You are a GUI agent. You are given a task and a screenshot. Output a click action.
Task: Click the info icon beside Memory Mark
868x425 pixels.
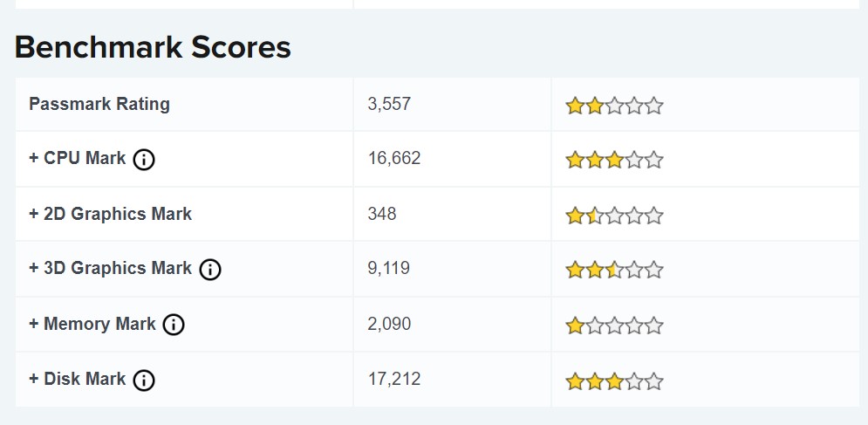coord(174,325)
